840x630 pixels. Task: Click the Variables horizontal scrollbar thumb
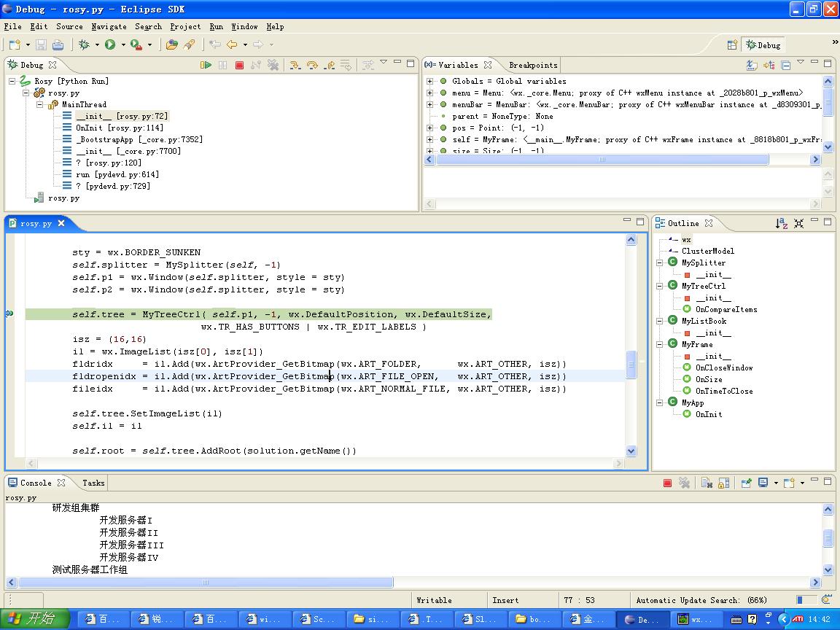[x=603, y=159]
